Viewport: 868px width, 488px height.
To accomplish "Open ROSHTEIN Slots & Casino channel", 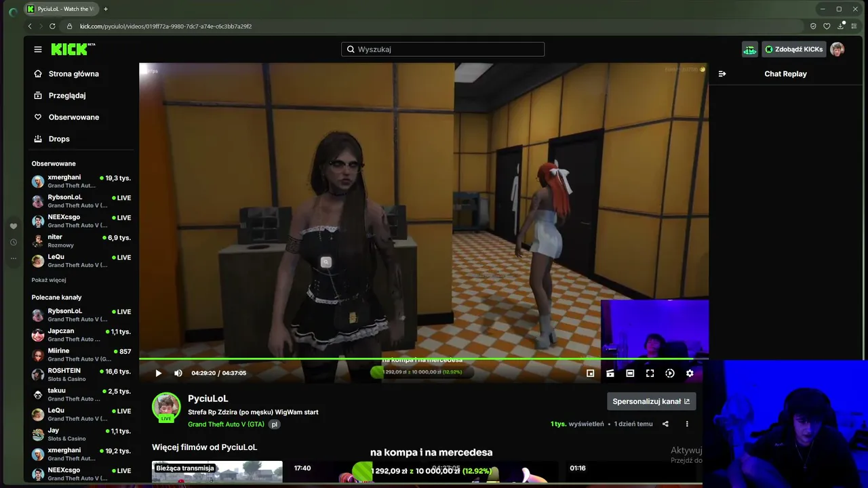I will click(81, 374).
